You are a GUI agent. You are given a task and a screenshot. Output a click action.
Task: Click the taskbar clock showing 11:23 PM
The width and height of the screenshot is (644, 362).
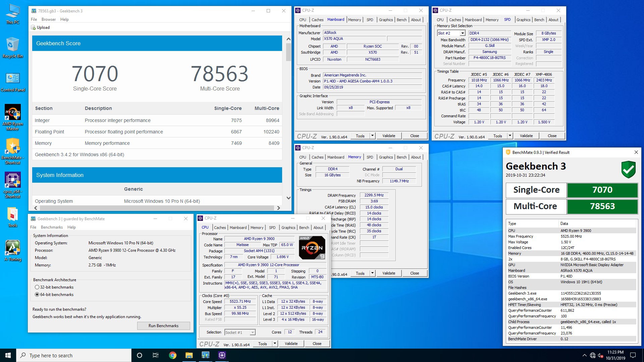615,355
